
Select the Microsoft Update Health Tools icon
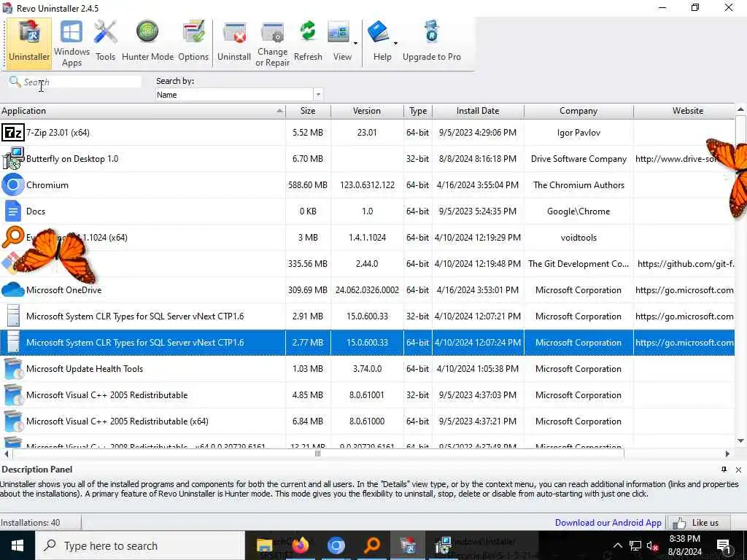[x=13, y=368]
